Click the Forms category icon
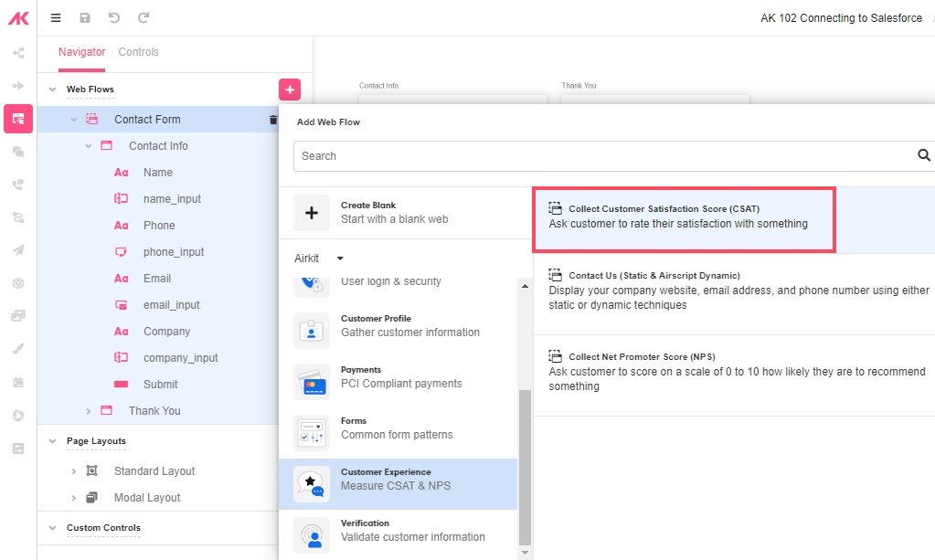The width and height of the screenshot is (935, 560). (312, 433)
